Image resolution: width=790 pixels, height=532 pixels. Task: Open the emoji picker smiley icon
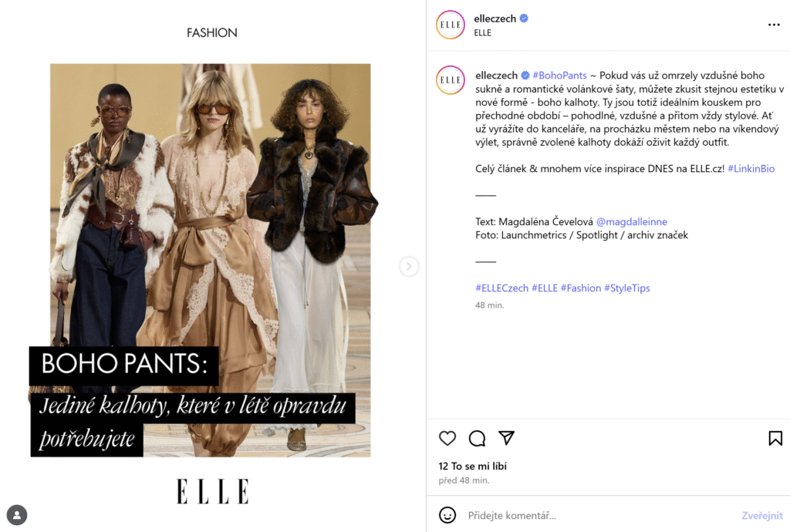pyautogui.click(x=447, y=515)
